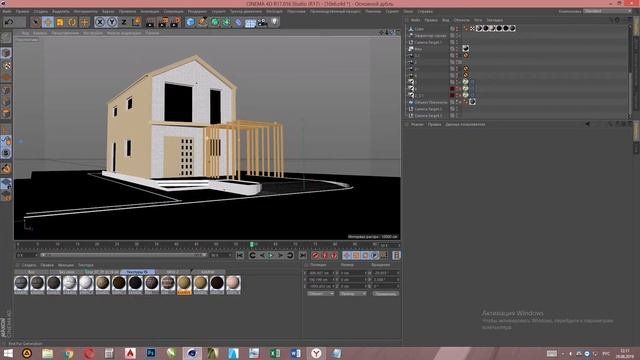Open the Камеры menu in viewport
The width and height of the screenshot is (640, 360).
tap(40, 33)
